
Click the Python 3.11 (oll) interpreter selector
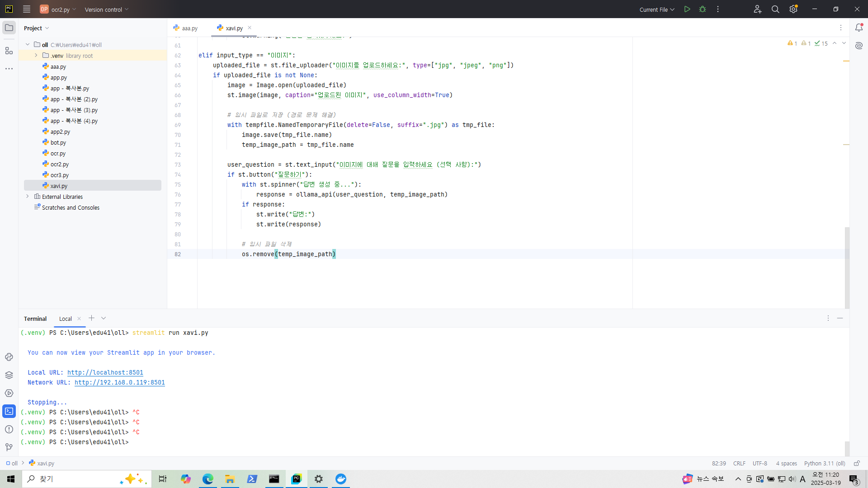(824, 463)
